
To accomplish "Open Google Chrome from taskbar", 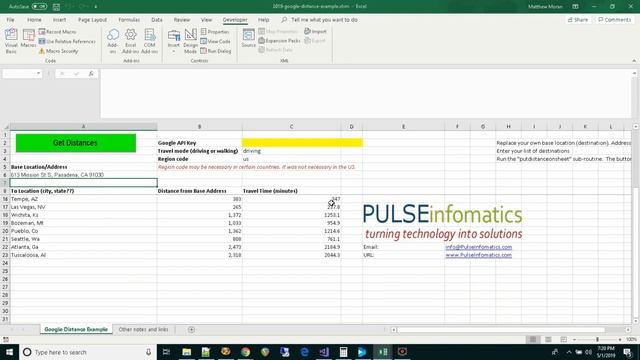I will [x=245, y=352].
